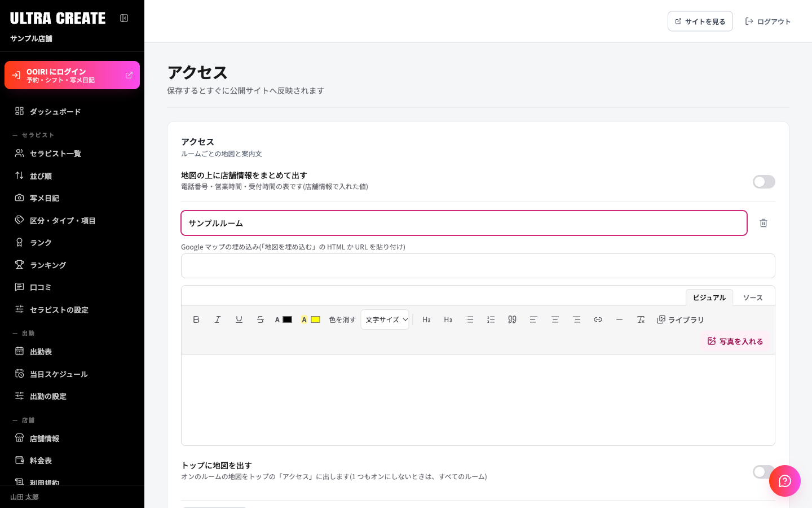Viewport: 812px width, 508px height.
Task: Delete the サンプルルーム room with trash icon
Action: [764, 223]
